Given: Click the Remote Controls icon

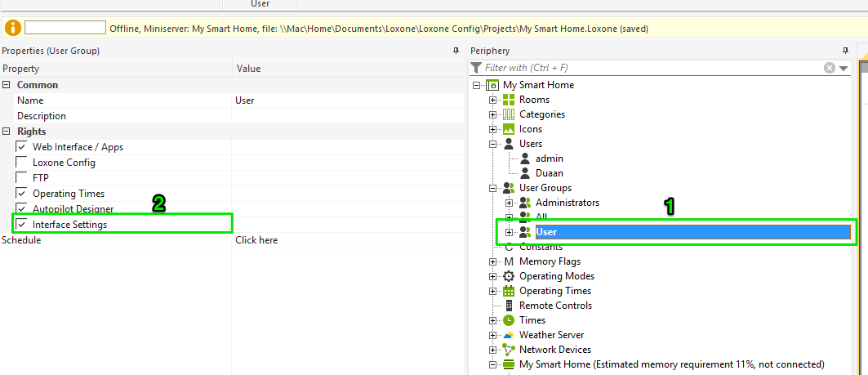Looking at the screenshot, I should click(509, 306).
